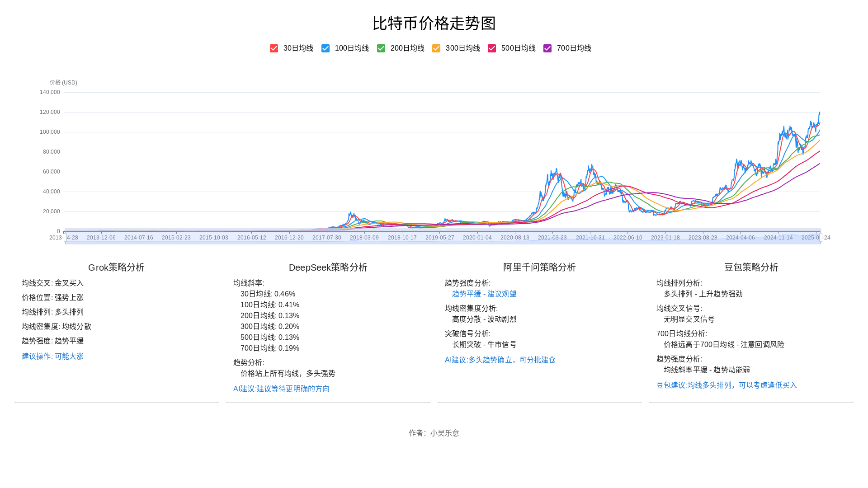This screenshot has height=488, width=868.
Task: Click 300日均线: 0.20% slope value
Action: click(270, 326)
